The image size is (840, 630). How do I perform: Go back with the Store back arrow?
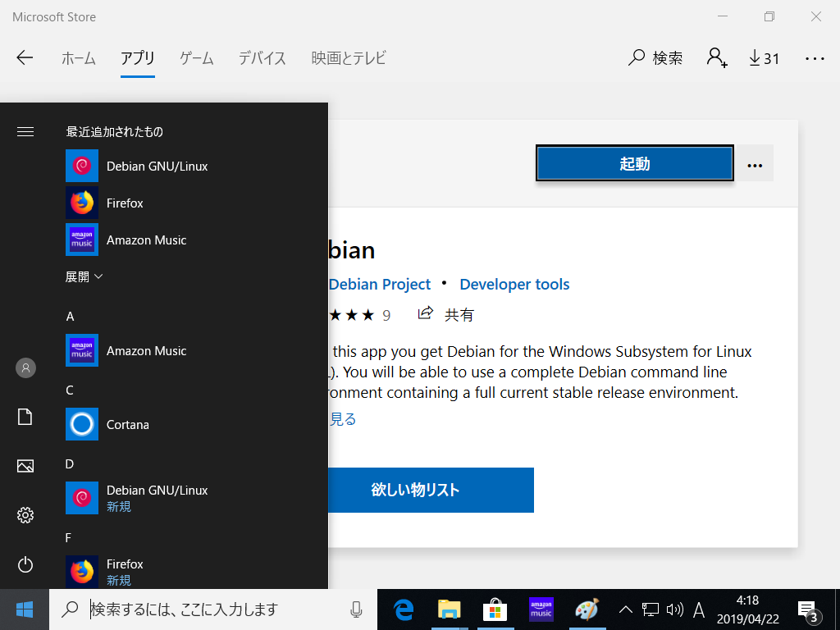click(x=25, y=58)
